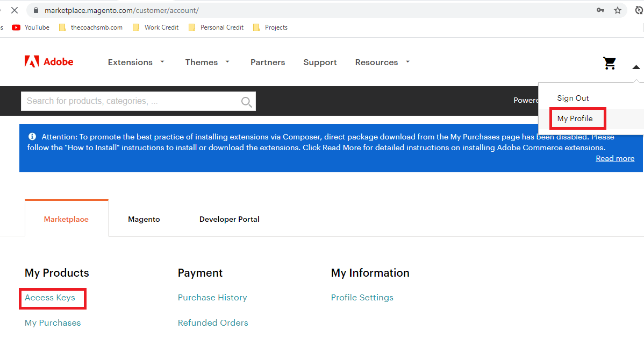Open Profile Settings link
This screenshot has width=644, height=337.
(x=362, y=298)
